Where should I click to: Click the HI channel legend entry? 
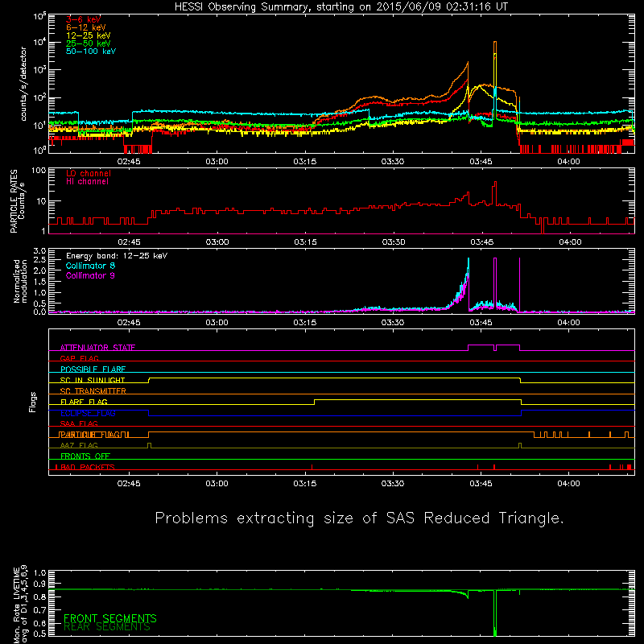click(x=88, y=182)
